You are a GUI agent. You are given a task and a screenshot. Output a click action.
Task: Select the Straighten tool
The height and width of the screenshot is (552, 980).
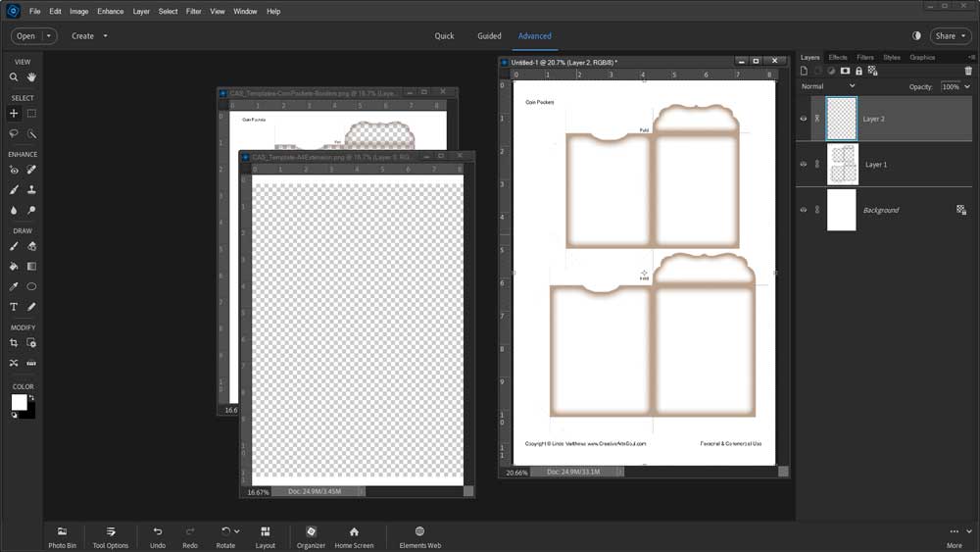[x=31, y=363]
